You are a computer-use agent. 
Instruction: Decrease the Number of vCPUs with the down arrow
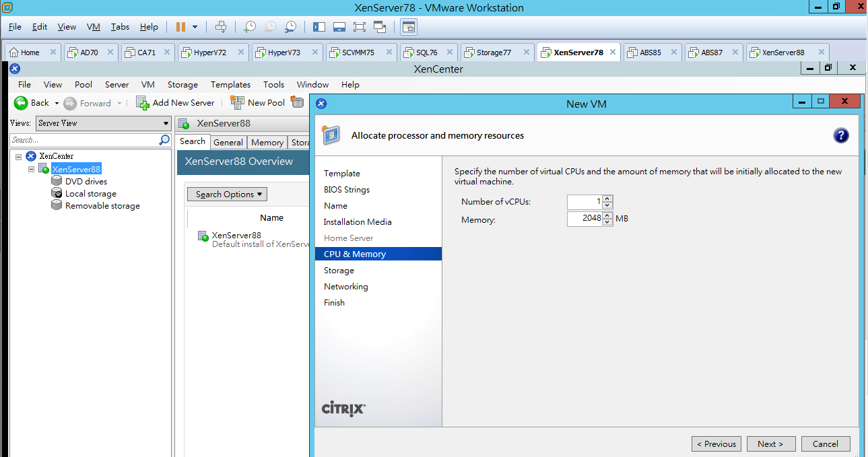[607, 205]
